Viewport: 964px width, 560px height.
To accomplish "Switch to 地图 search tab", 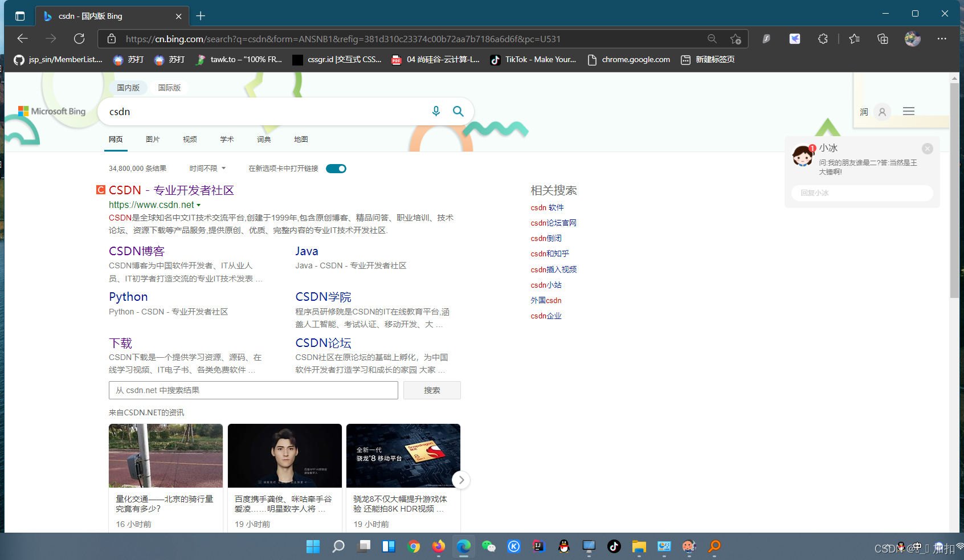I will [x=301, y=140].
